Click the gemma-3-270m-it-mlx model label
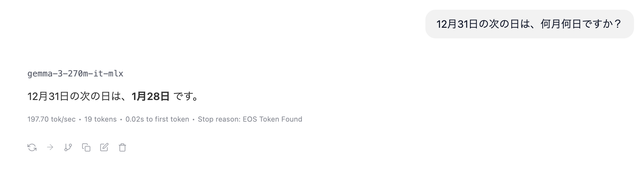 [x=75, y=74]
